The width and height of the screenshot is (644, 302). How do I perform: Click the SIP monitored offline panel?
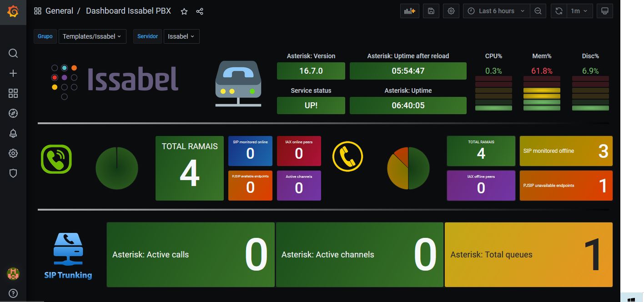[x=566, y=151]
